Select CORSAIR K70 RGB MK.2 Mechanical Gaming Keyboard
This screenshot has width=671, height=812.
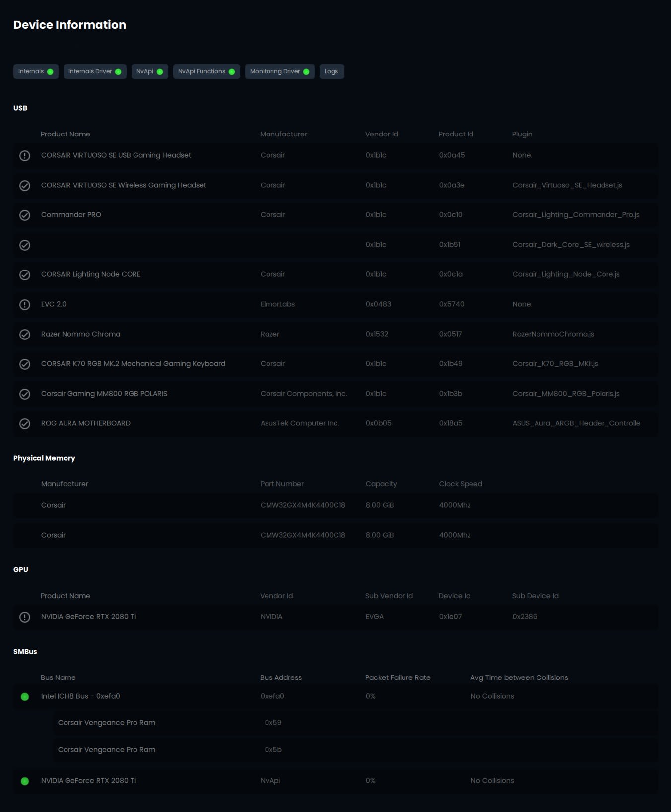(133, 364)
